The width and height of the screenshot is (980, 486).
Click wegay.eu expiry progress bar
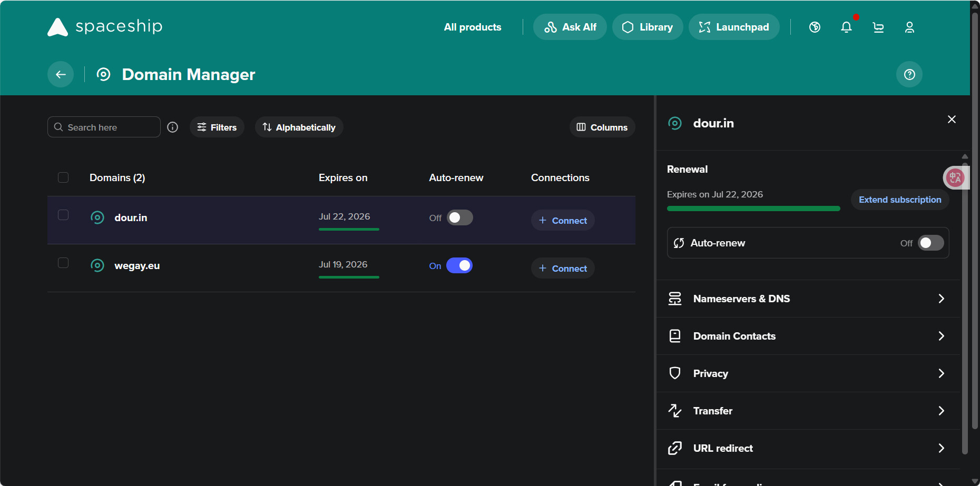349,277
